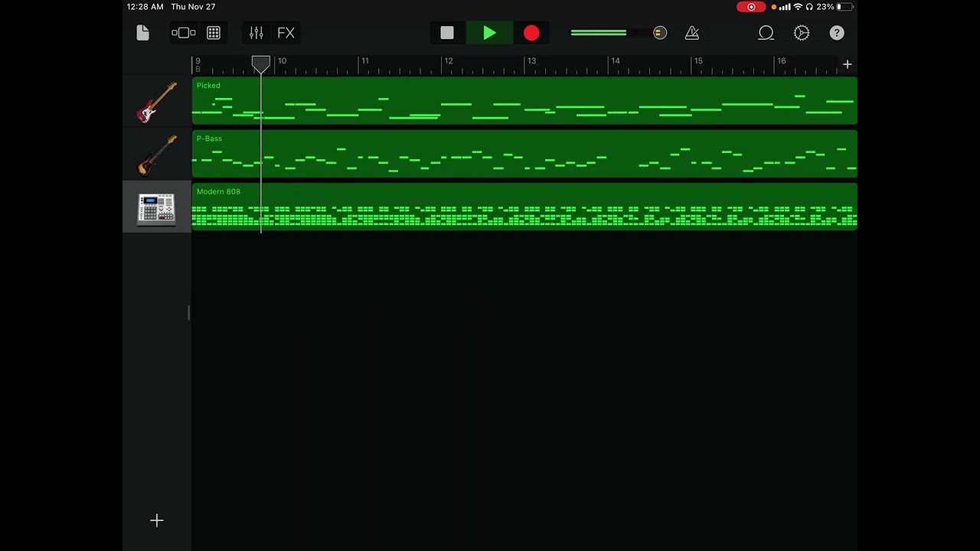Select the Modern 808 drum machine track
Viewport: 980px width, 551px height.
point(157,207)
